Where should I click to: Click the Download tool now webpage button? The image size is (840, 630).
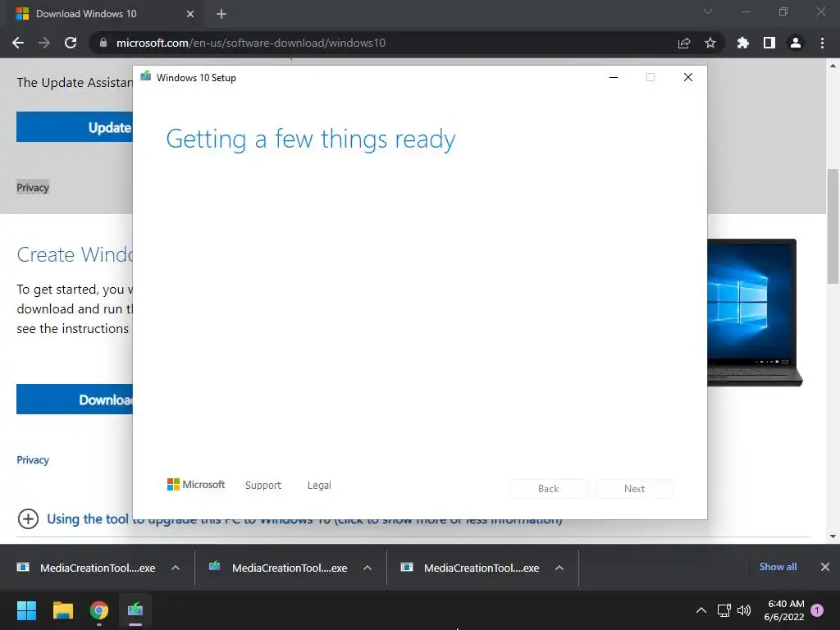(75, 399)
